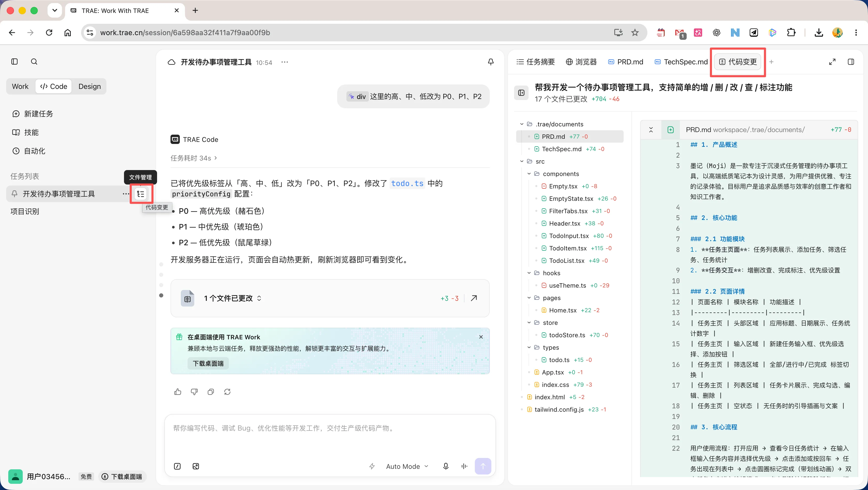The height and width of the screenshot is (490, 868).
Task: Click the slash command icon in input
Action: 177,466
